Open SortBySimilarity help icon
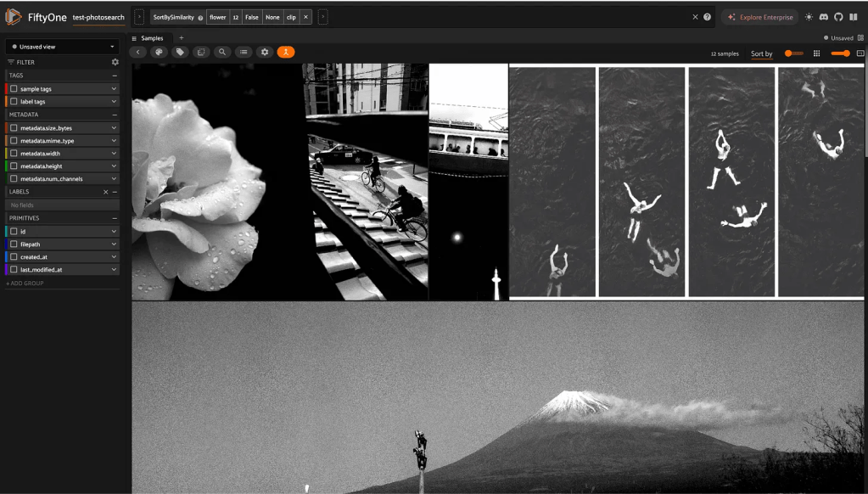Image resolution: width=868 pixels, height=494 pixels. (x=200, y=18)
